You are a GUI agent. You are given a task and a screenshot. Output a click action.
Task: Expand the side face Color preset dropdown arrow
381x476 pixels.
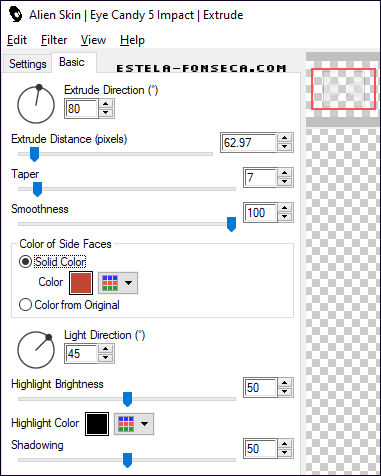(x=128, y=283)
